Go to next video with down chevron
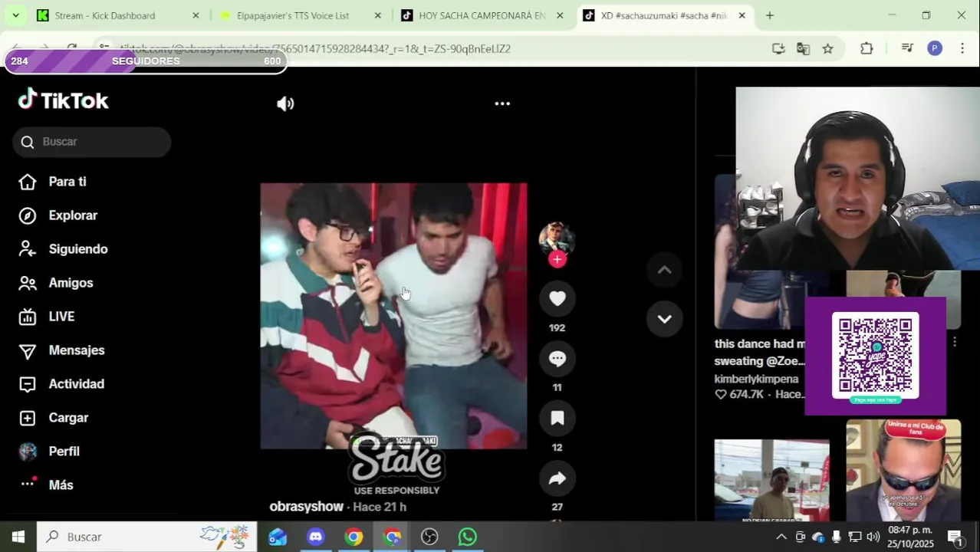Image resolution: width=980 pixels, height=552 pixels. point(665,319)
